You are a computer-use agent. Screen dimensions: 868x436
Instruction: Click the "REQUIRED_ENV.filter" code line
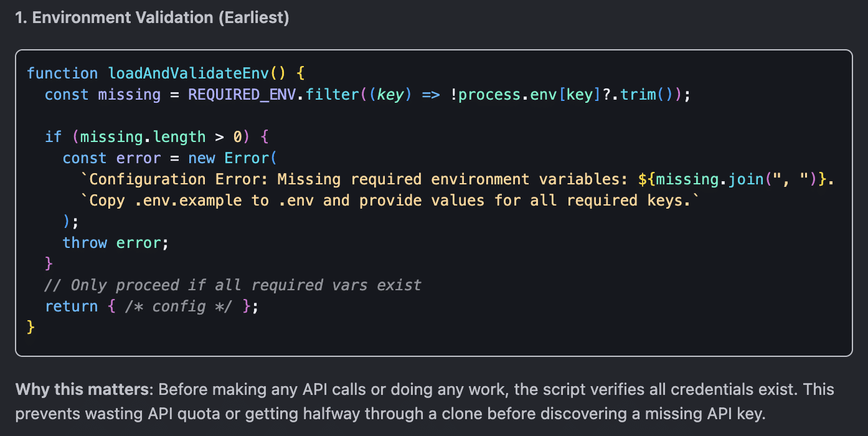pyautogui.click(x=368, y=95)
